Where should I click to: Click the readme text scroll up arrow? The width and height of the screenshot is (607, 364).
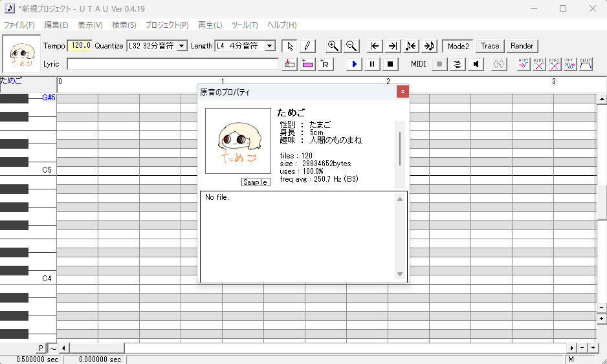pyautogui.click(x=400, y=199)
